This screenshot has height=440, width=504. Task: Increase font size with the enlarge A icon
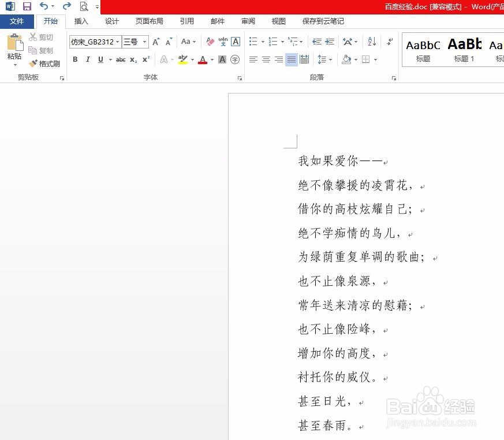click(156, 42)
